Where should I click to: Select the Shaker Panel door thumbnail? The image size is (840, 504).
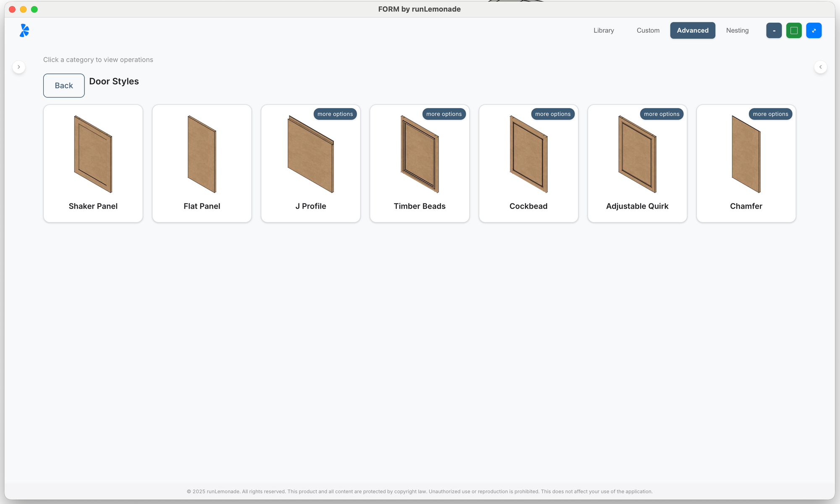click(93, 154)
